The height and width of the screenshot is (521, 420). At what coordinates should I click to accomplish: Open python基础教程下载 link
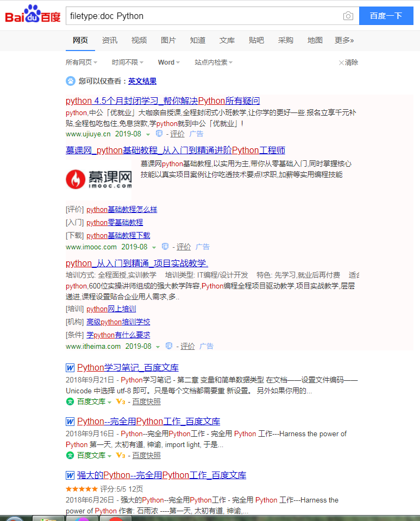pyautogui.click(x=118, y=235)
